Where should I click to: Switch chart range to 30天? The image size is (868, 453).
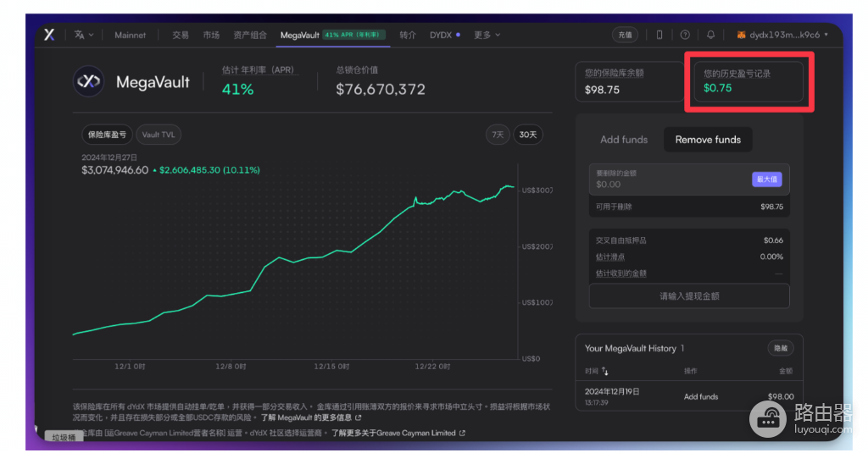click(528, 135)
